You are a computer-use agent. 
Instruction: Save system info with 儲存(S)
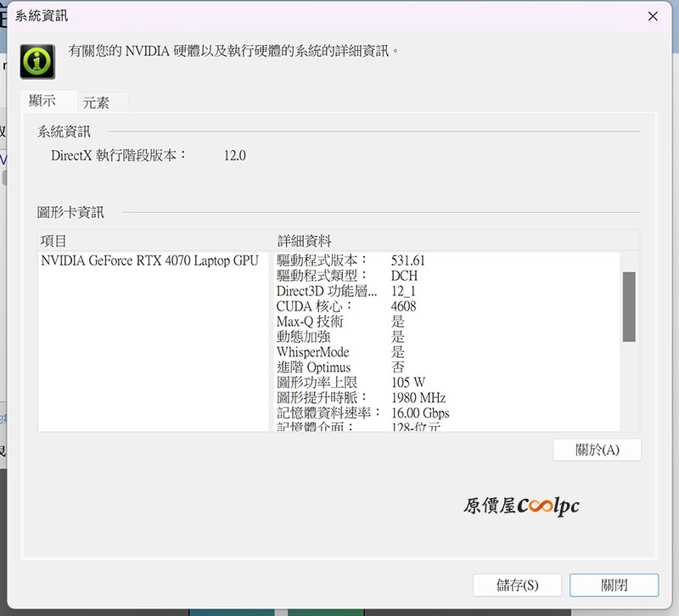click(x=517, y=585)
